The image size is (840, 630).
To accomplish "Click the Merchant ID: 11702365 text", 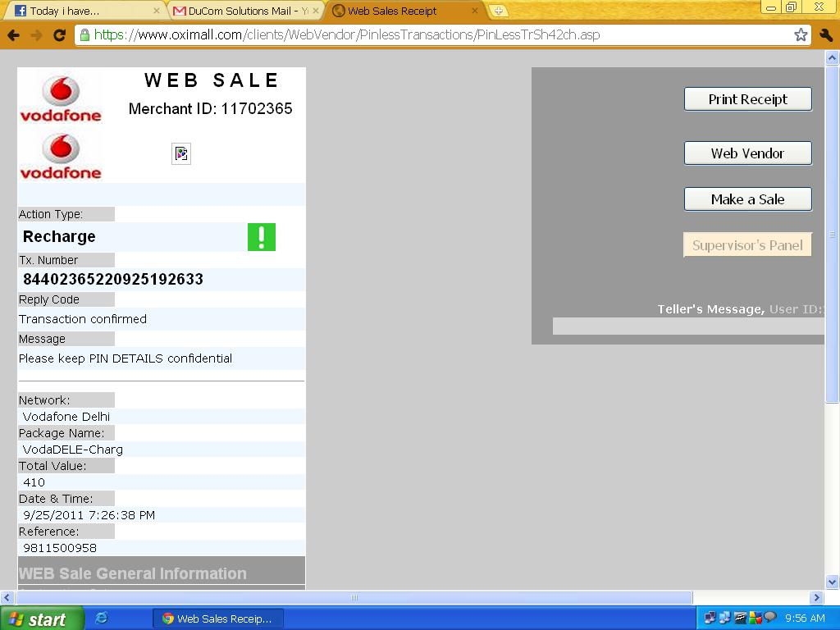I will click(x=211, y=109).
